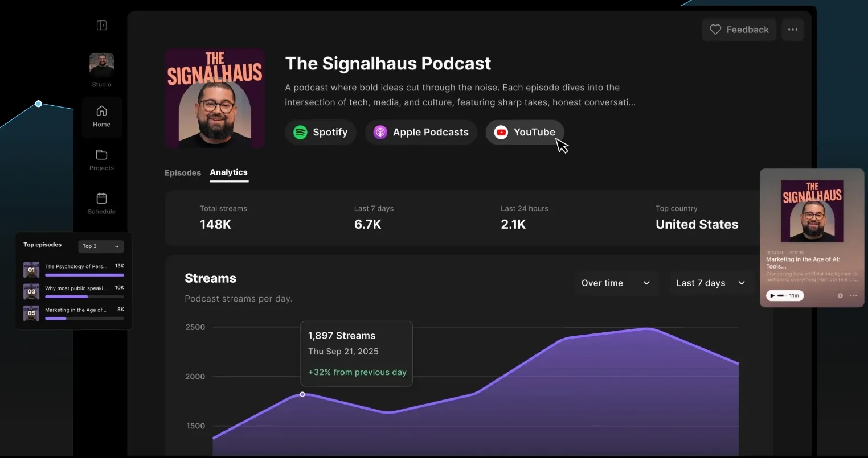Select top episode 01 thumbnail
The height and width of the screenshot is (458, 868).
(31, 270)
